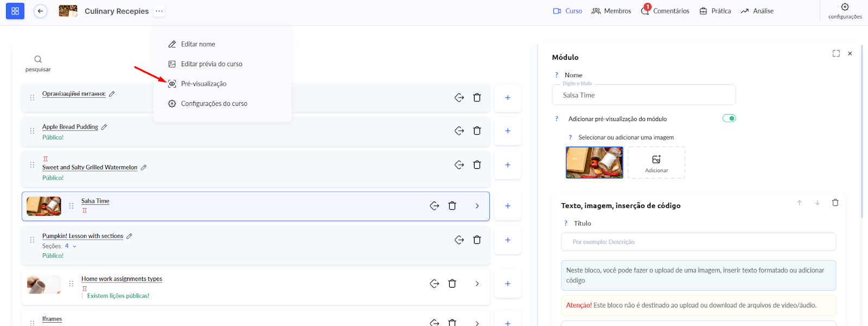Click the move icon for Salsa Time
The image size is (868, 326).
click(434, 206)
